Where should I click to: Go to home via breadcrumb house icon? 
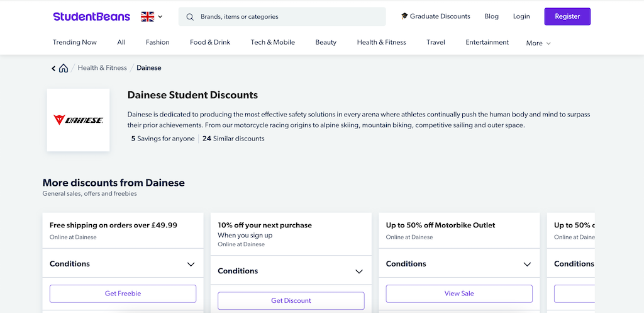[x=64, y=68]
